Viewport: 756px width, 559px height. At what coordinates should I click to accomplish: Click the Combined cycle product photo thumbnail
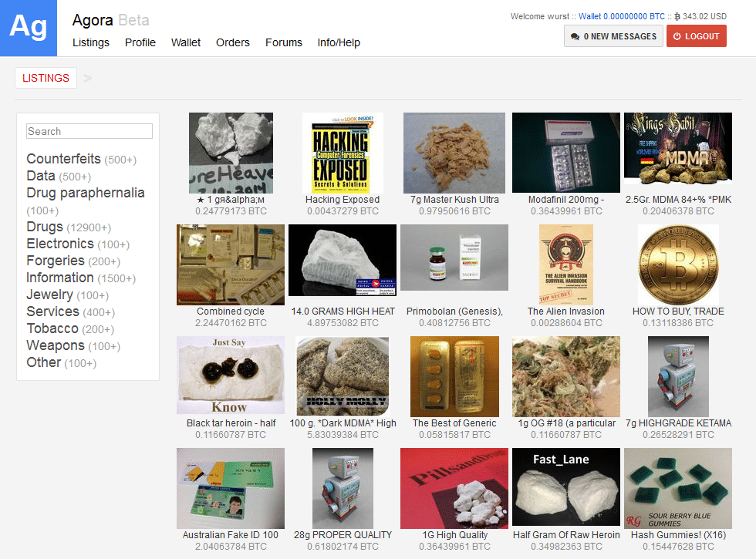[x=231, y=264]
